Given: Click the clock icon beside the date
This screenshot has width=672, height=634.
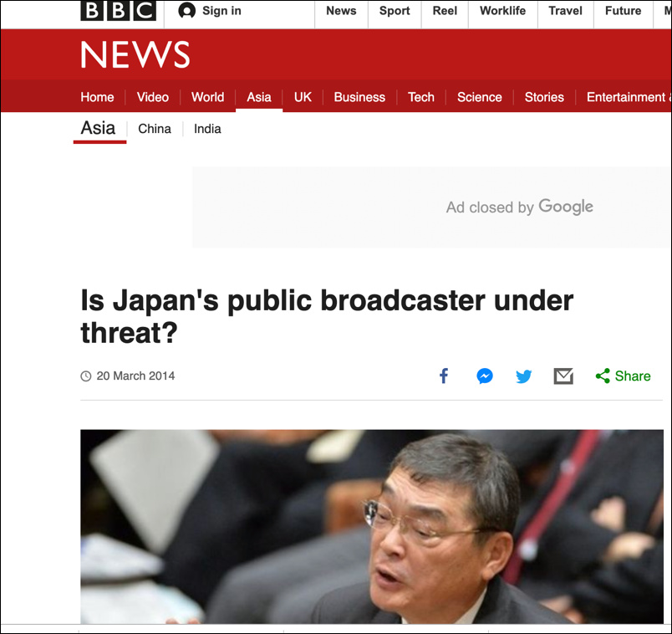Looking at the screenshot, I should [x=86, y=376].
